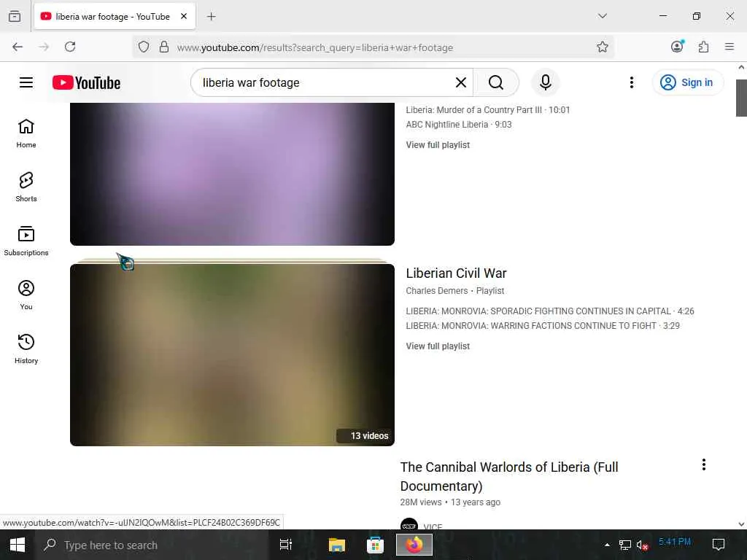Image resolution: width=747 pixels, height=560 pixels.
Task: Click the Windows taskbar search box
Action: (x=152, y=545)
